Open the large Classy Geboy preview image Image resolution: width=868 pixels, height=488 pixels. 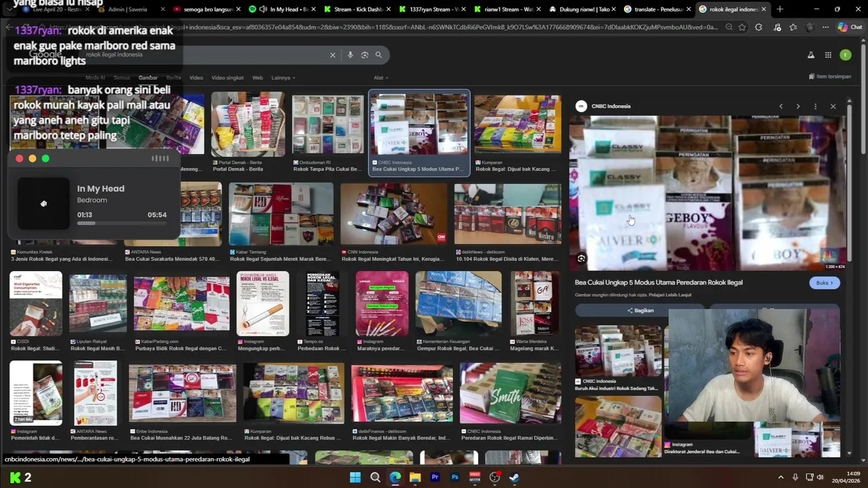tap(707, 193)
